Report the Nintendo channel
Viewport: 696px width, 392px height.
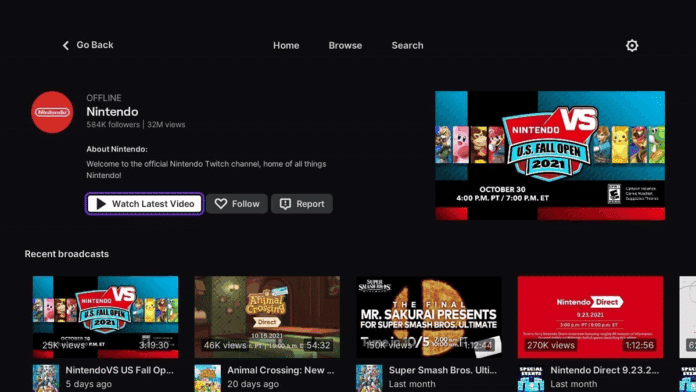[x=302, y=204]
